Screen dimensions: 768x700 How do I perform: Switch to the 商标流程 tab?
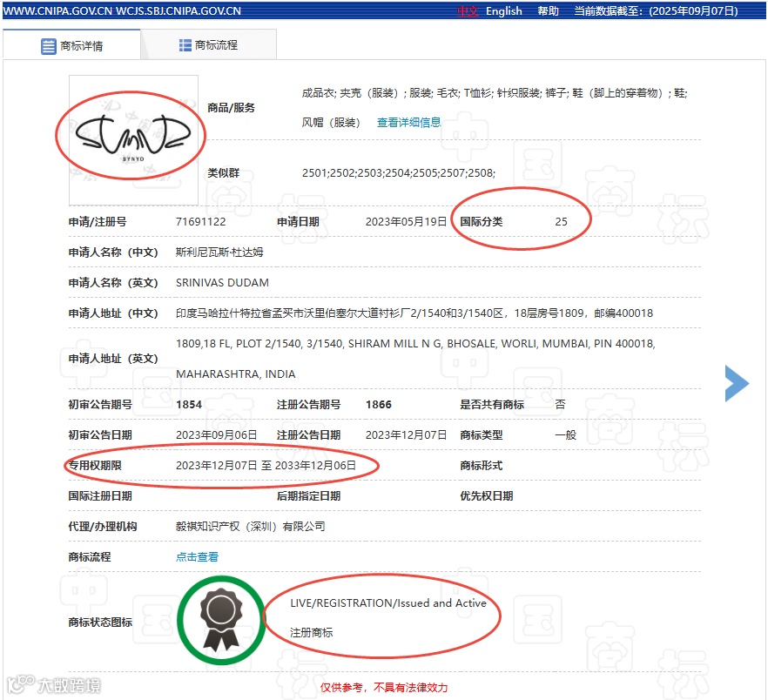tap(209, 45)
